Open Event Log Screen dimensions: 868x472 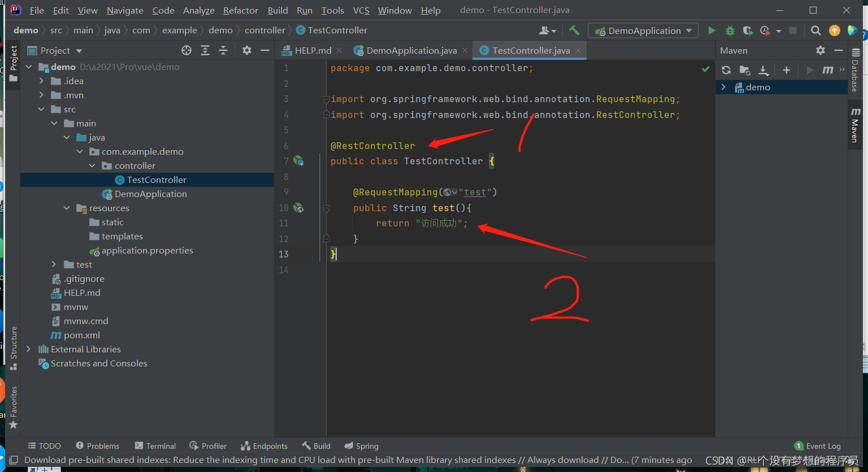pyautogui.click(x=817, y=446)
